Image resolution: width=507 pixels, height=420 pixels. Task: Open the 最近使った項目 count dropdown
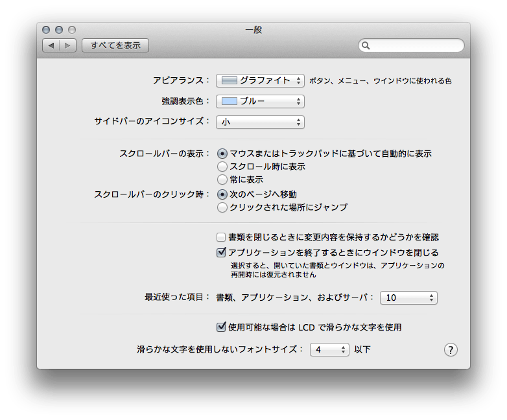tap(408, 297)
